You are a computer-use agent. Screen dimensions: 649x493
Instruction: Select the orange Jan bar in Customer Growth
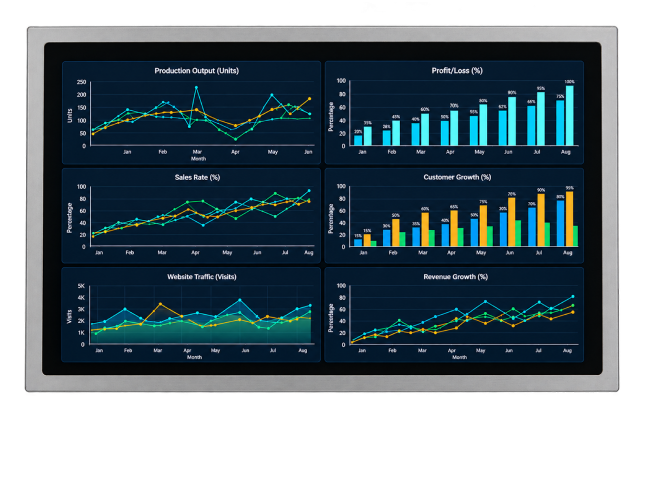point(367,240)
